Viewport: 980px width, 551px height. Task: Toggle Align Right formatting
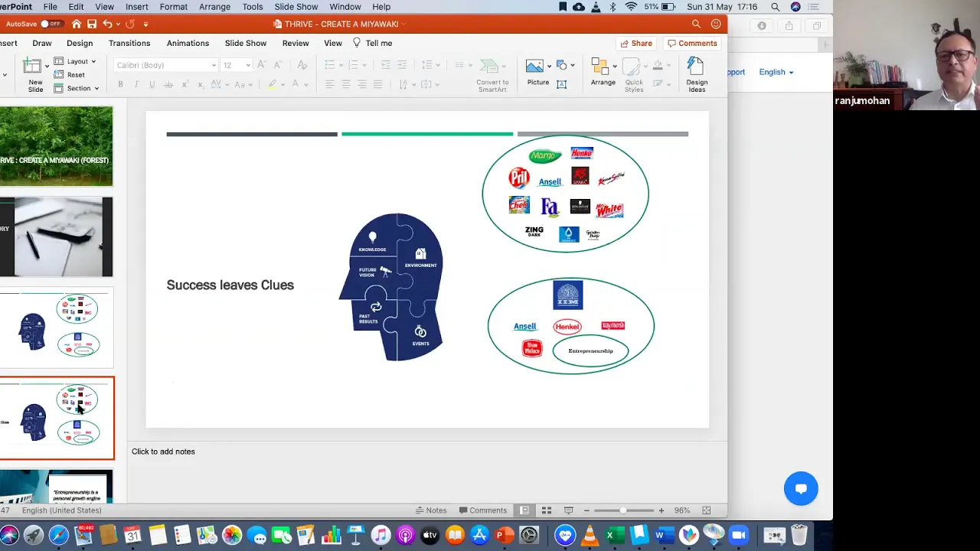[362, 84]
